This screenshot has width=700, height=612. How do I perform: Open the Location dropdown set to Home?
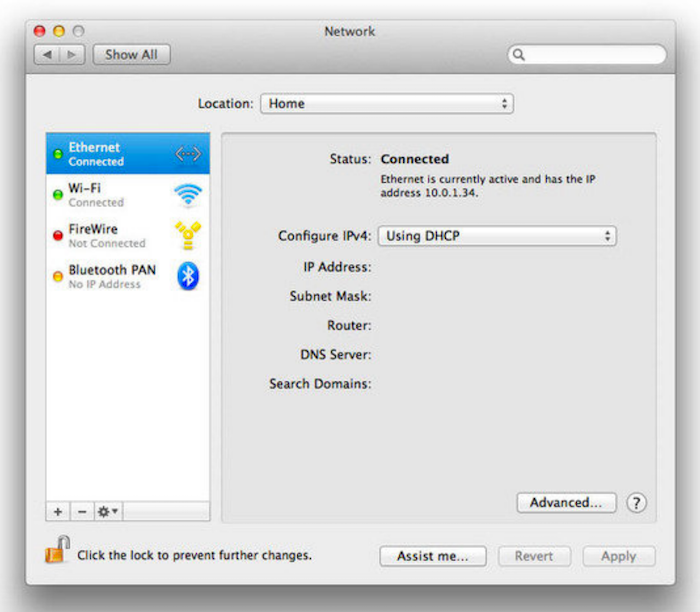(x=386, y=104)
